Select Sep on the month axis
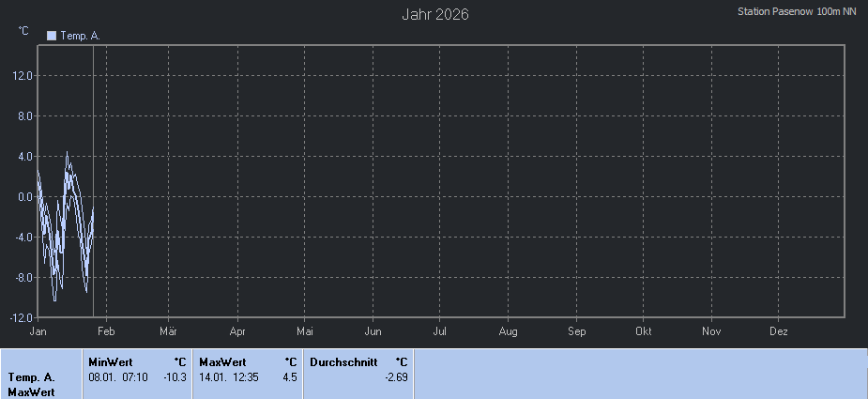 tap(576, 331)
